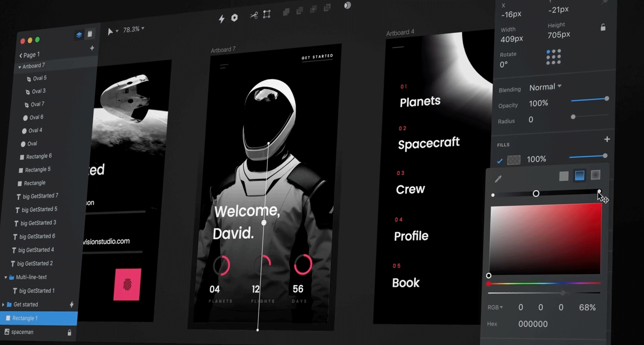Unlock the spaceman layer

(70, 332)
